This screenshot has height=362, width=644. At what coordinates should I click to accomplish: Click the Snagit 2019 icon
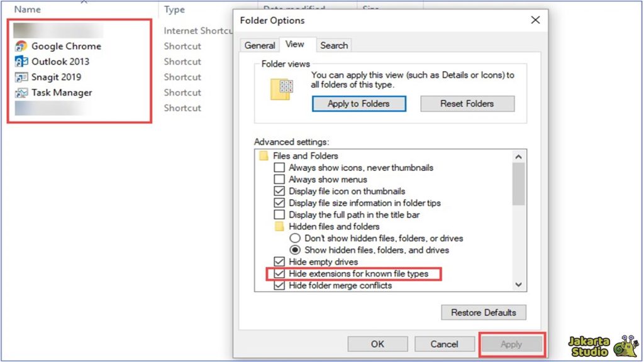(21, 77)
